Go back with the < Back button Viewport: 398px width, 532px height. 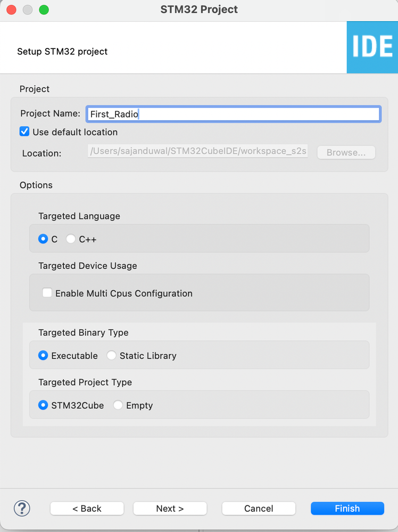87,509
